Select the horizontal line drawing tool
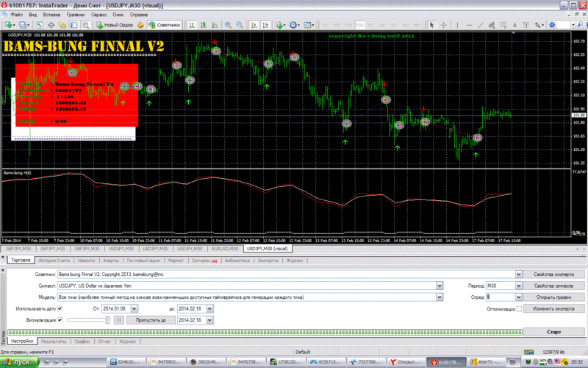The image size is (588, 368). point(469,25)
